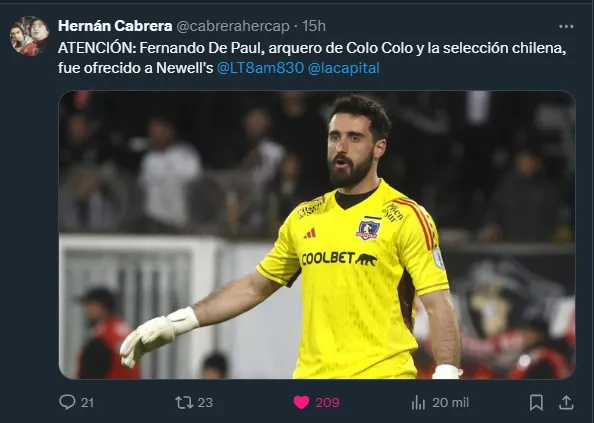
Task: Open the @lacapital mention
Action: (344, 68)
